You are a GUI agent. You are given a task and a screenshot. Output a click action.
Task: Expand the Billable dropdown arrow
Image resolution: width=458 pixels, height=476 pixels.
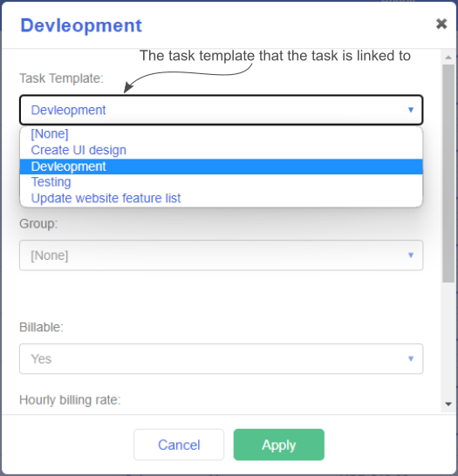tap(411, 358)
